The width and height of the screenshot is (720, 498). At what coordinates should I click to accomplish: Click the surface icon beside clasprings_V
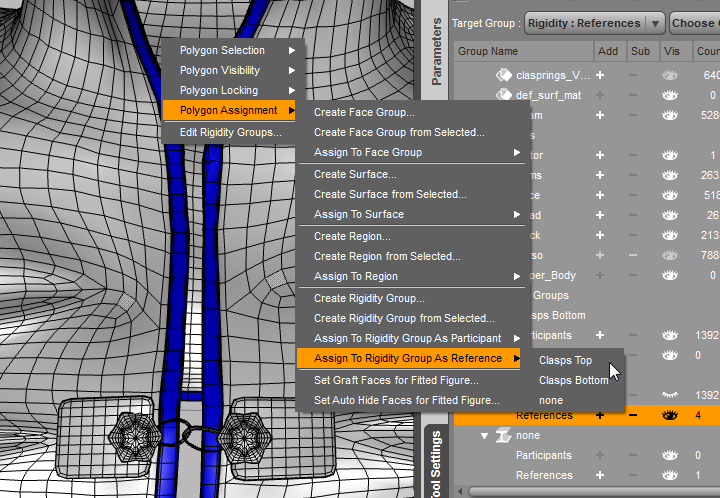(505, 75)
